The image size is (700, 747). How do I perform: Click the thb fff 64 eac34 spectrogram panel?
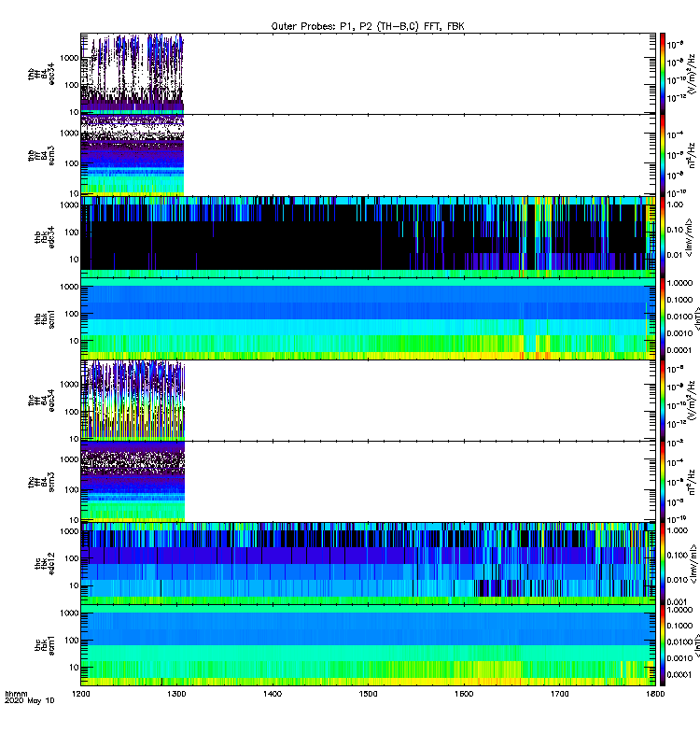click(368, 74)
